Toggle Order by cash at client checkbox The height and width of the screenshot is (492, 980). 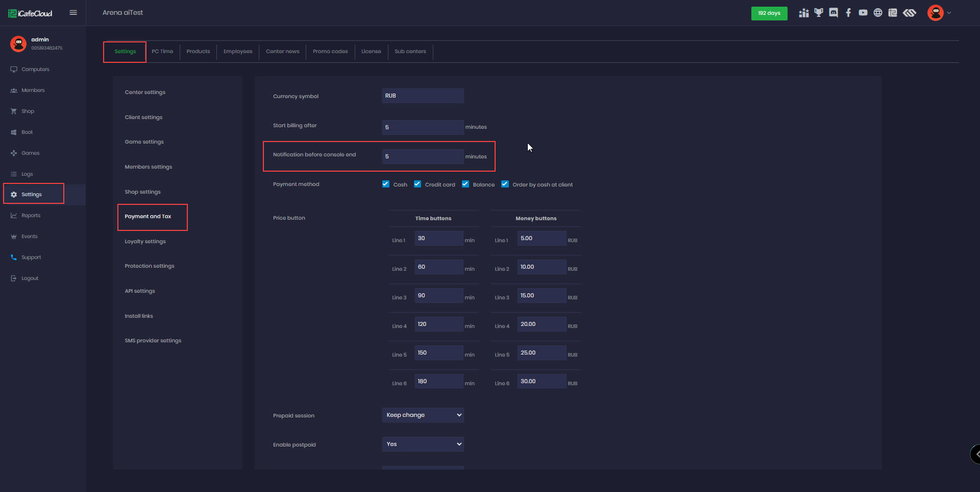505,184
